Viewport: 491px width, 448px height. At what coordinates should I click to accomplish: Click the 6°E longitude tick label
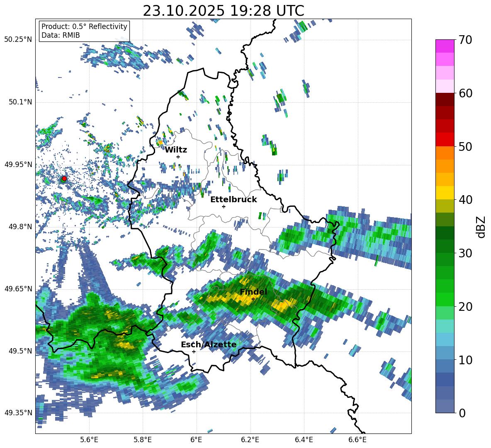point(196,440)
